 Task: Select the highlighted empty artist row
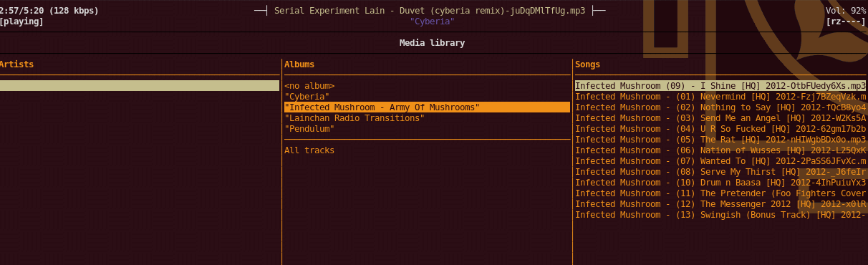coord(140,86)
